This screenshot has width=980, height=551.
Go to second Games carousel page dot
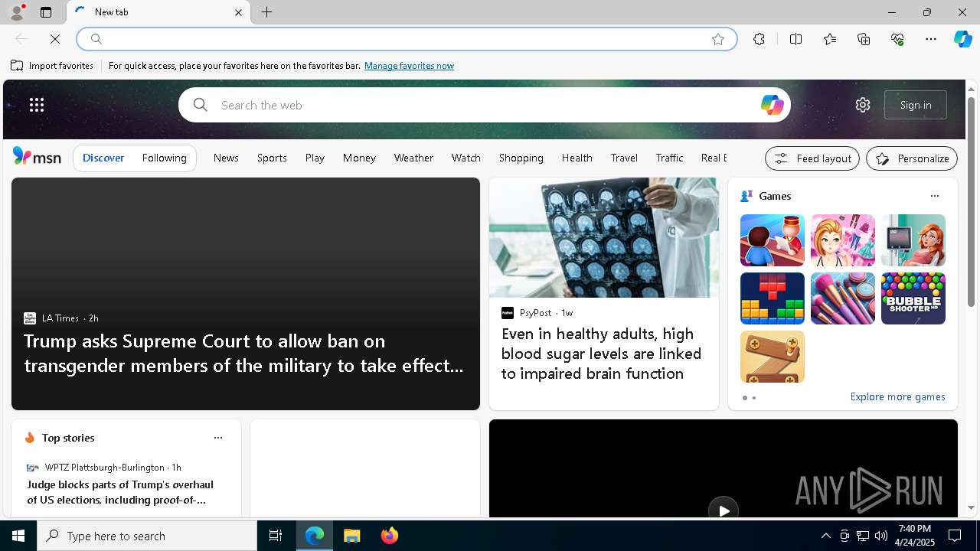754,398
